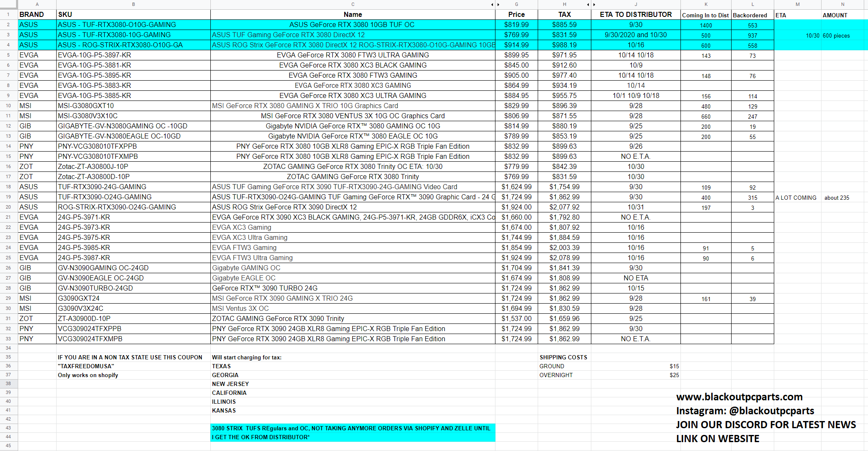
Task: Expand hidden columns arrow at column G edge
Action: (498, 5)
